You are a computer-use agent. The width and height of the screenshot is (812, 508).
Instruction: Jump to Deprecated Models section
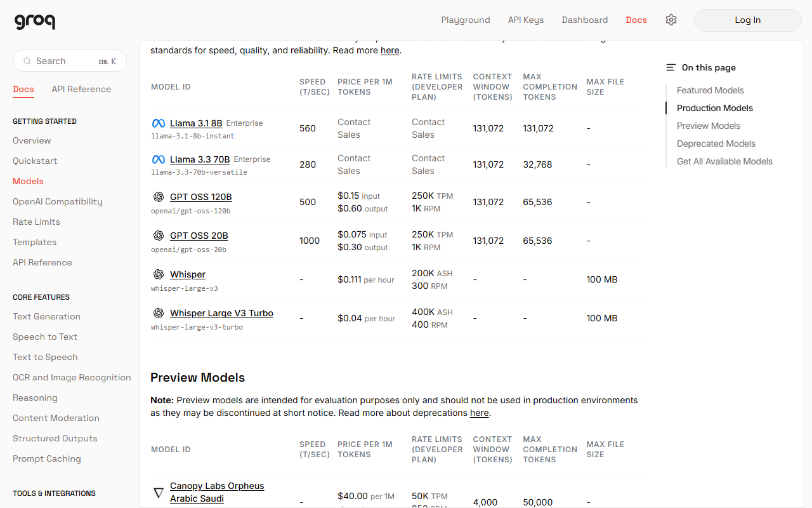(716, 144)
